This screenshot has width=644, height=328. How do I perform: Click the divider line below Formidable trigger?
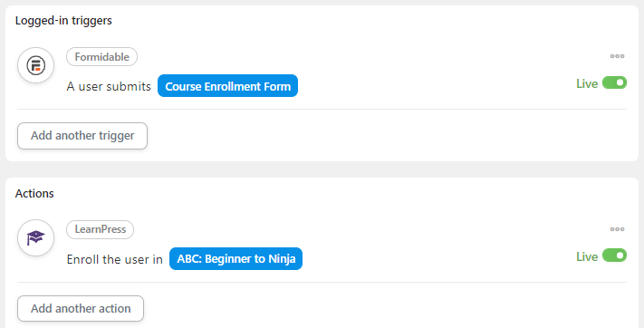[x=322, y=110]
